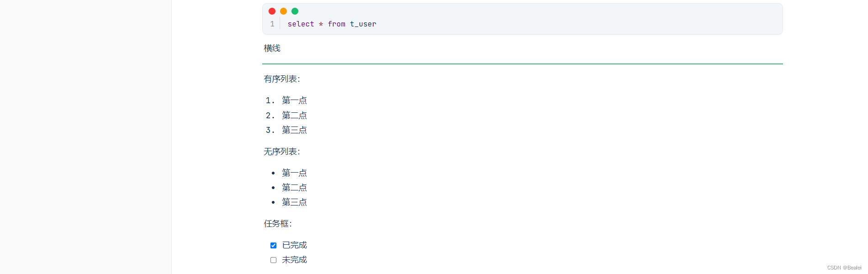
Task: Click the select keyword in the code
Action: (x=301, y=24)
